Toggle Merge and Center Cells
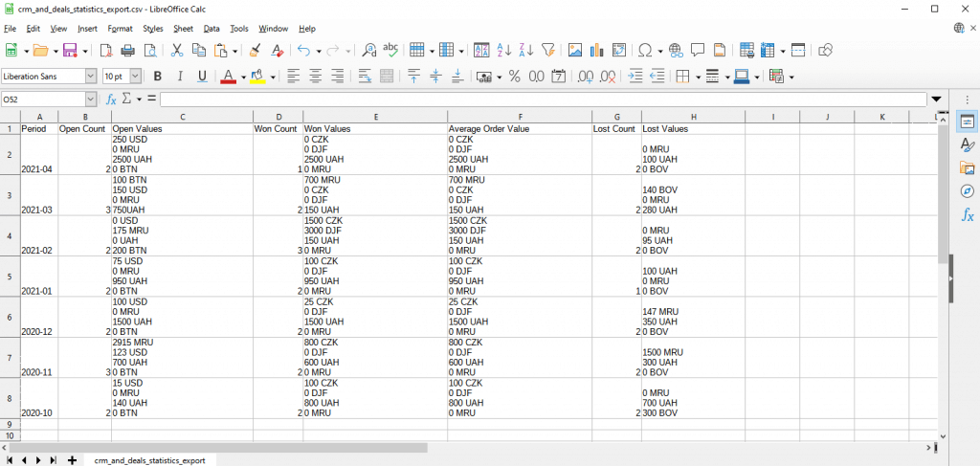Viewport: 980px width, 466px height. [387, 77]
